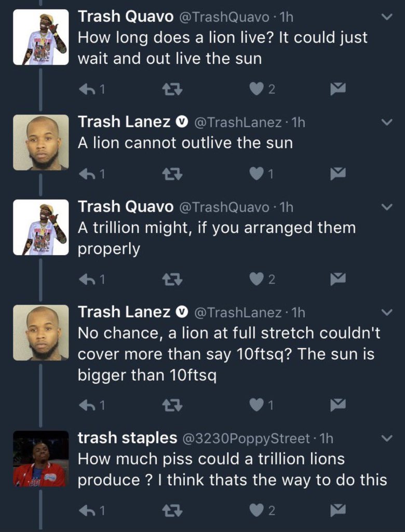This screenshot has width=405, height=532.
Task: Share 'How long does a lion live' via message
Action: point(338,89)
